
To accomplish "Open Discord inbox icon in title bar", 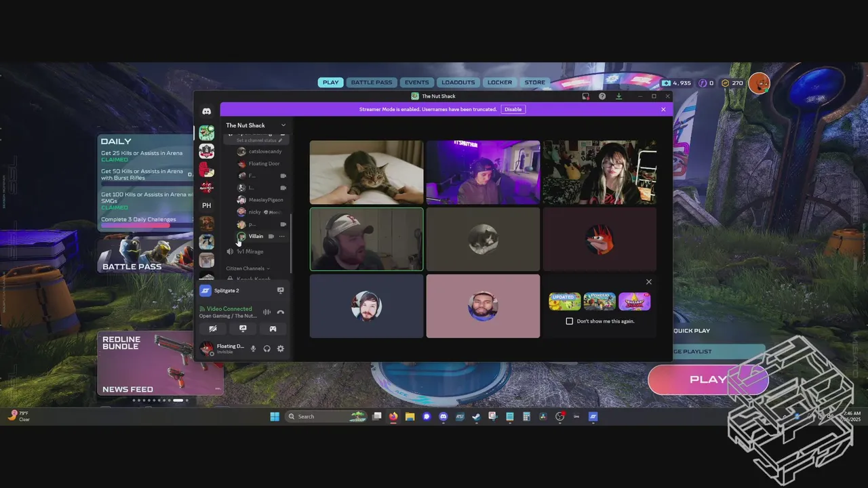I will 586,96.
